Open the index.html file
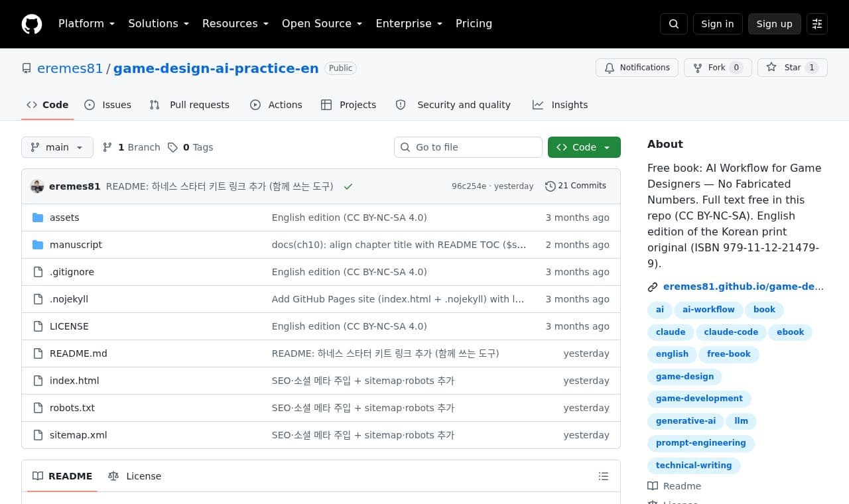Image resolution: width=849 pixels, height=504 pixels. 74,381
